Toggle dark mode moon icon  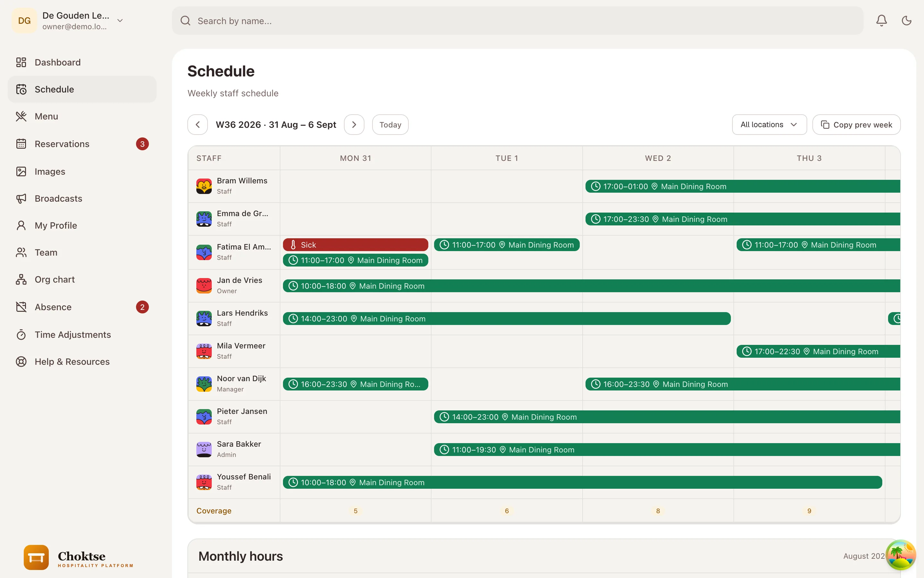pyautogui.click(x=906, y=21)
